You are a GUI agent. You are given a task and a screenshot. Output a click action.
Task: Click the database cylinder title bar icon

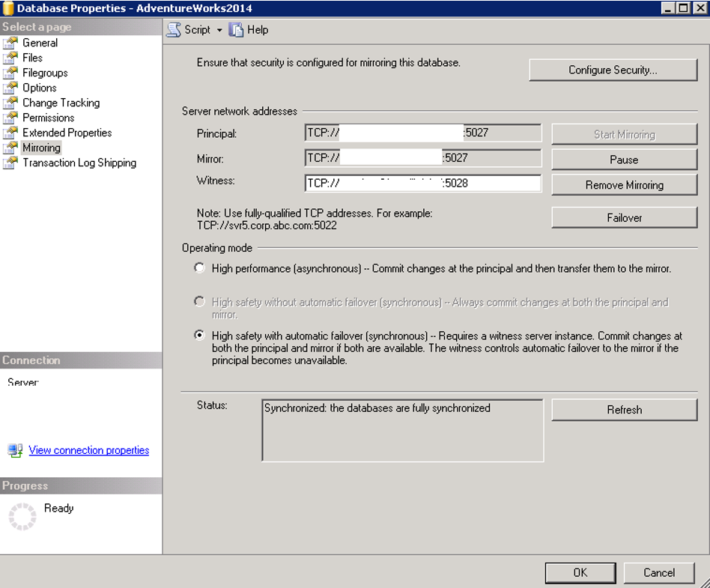pos(7,7)
